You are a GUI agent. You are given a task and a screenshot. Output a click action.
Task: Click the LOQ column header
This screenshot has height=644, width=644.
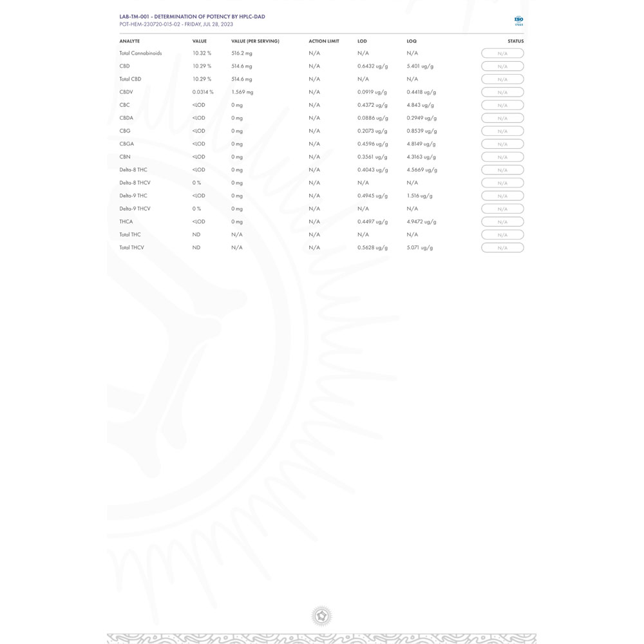point(412,41)
